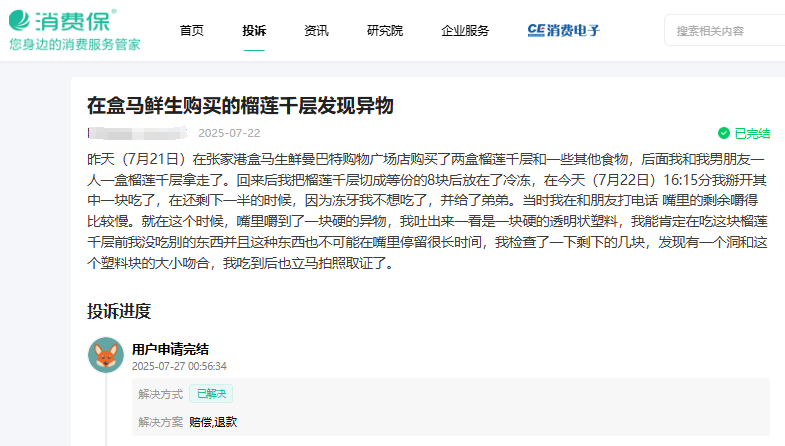Screen dimensions: 785x446
Task: Open the CE消费电子 logo link
Action: coord(563,31)
